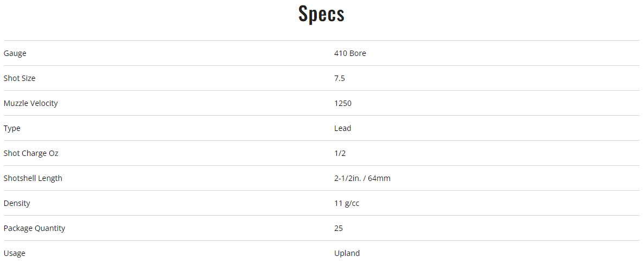The height and width of the screenshot is (263, 644).
Task: Click the 25 package quantity value
Action: coord(339,228)
